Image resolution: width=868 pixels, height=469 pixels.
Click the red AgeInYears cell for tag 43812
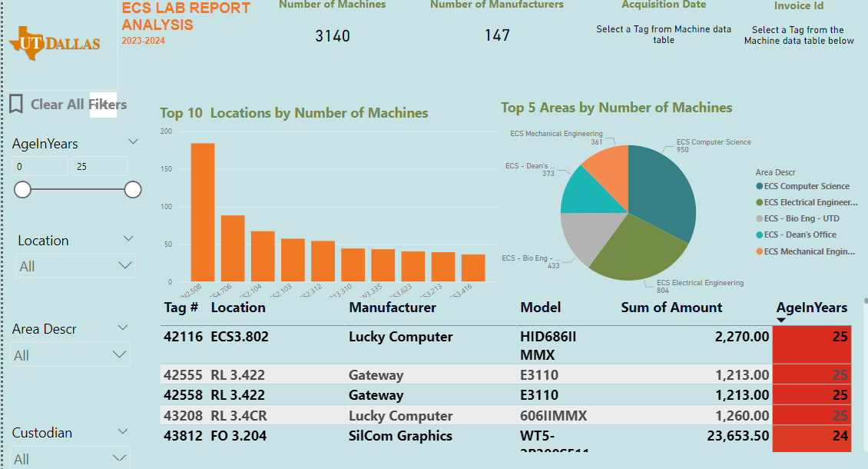pos(811,438)
